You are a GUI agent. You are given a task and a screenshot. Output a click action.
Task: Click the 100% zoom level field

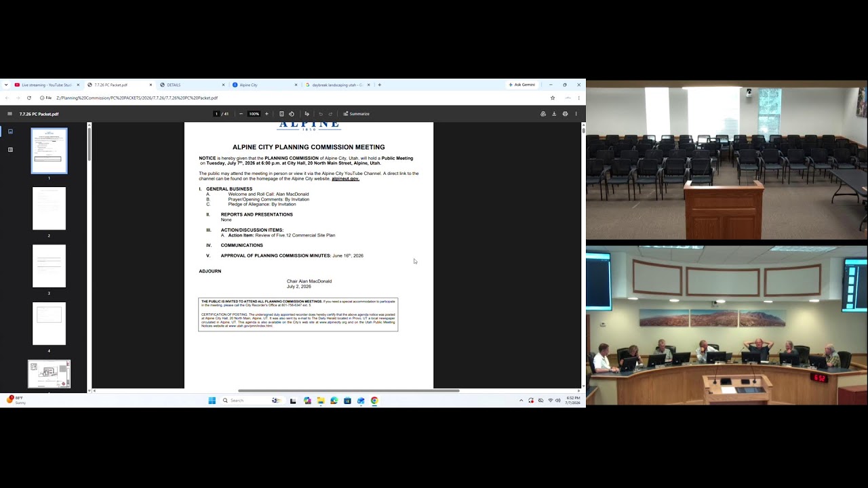254,114
